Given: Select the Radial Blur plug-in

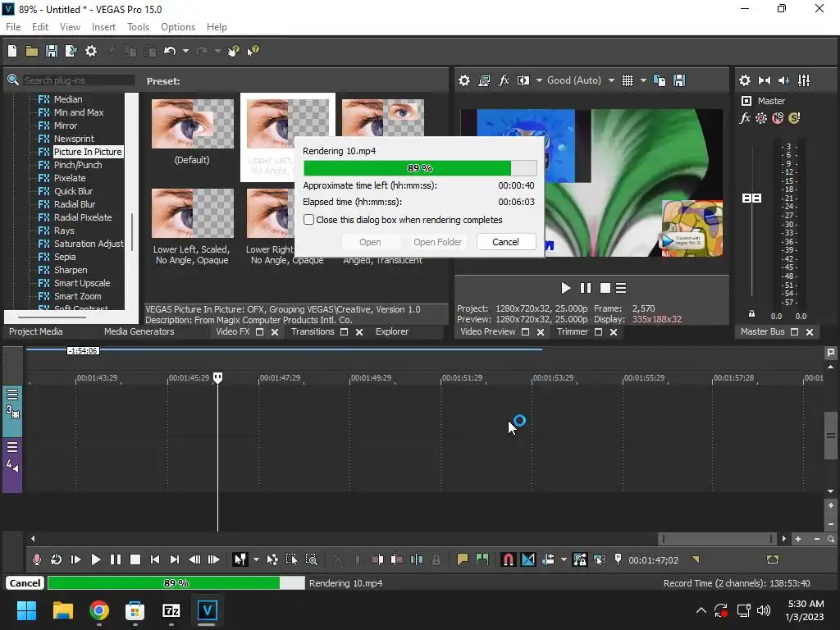Looking at the screenshot, I should pyautogui.click(x=75, y=204).
